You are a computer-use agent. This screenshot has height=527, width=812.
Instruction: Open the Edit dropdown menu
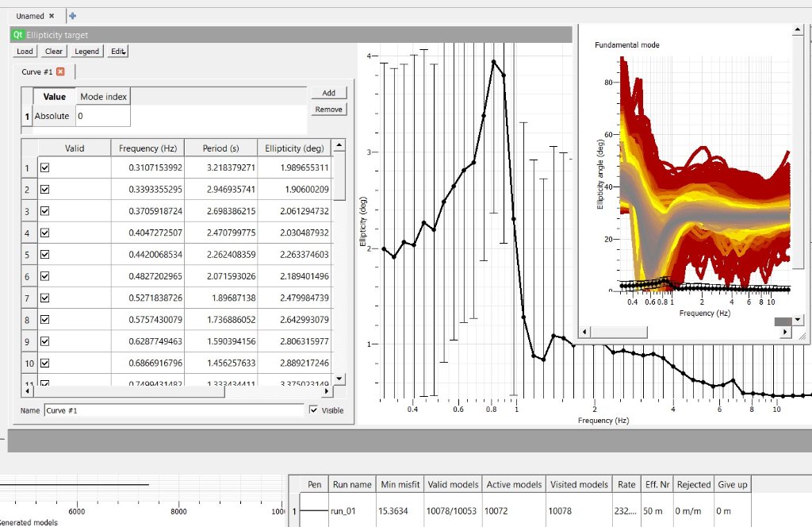118,52
